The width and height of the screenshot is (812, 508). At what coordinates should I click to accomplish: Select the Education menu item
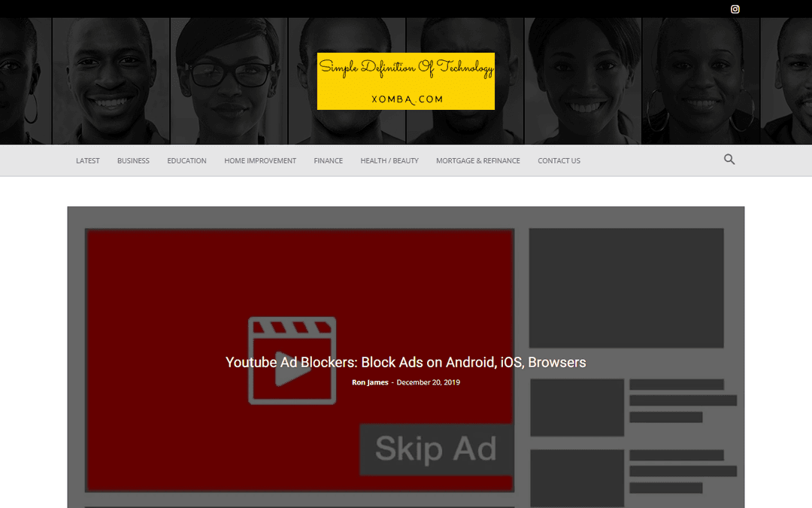pyautogui.click(x=186, y=161)
